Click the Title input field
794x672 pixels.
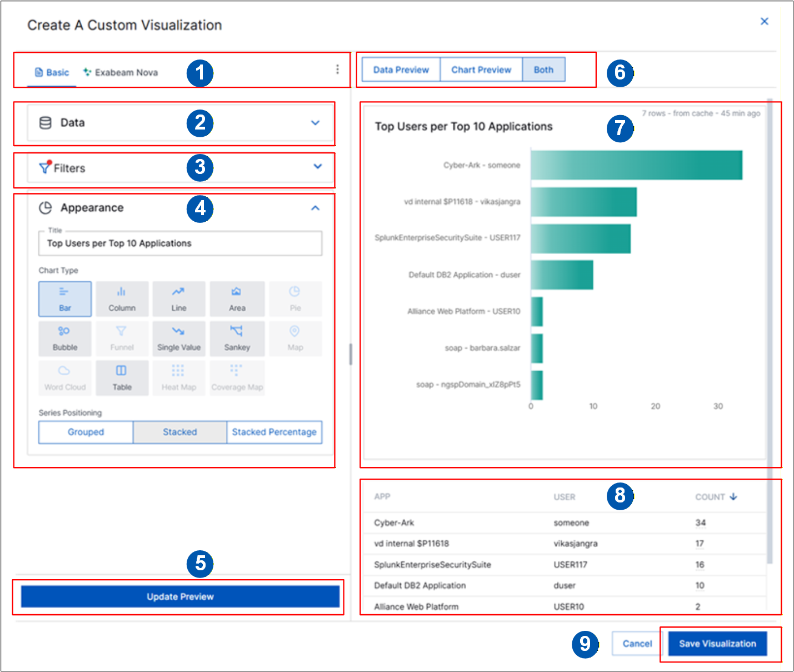click(180, 243)
